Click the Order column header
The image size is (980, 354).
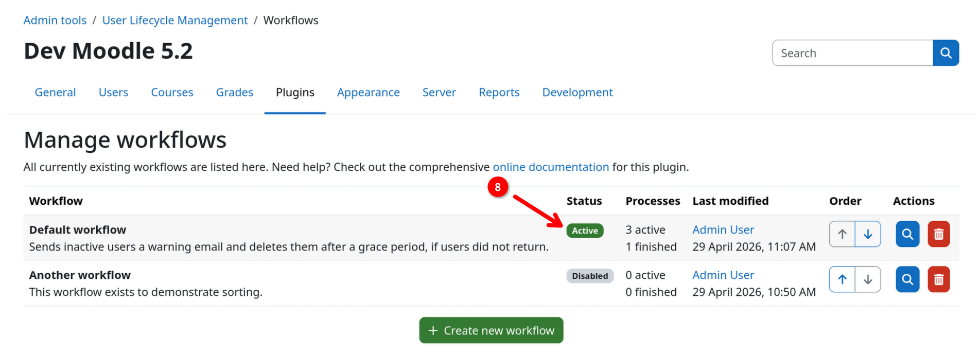click(845, 201)
